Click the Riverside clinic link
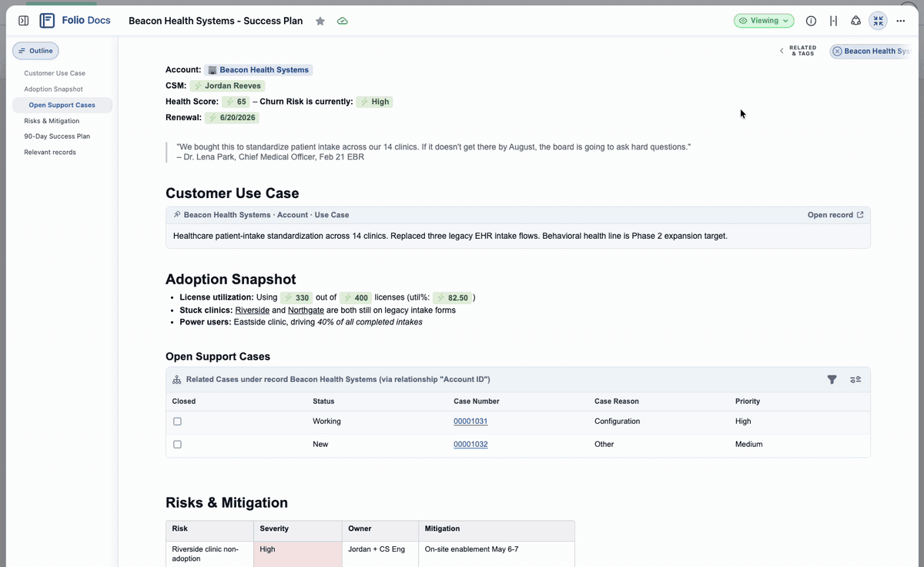924x567 pixels. 252,310
